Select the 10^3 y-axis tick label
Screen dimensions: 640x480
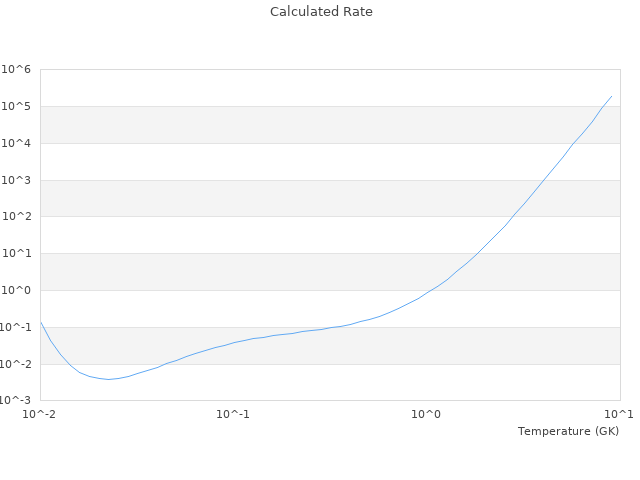coord(17,180)
